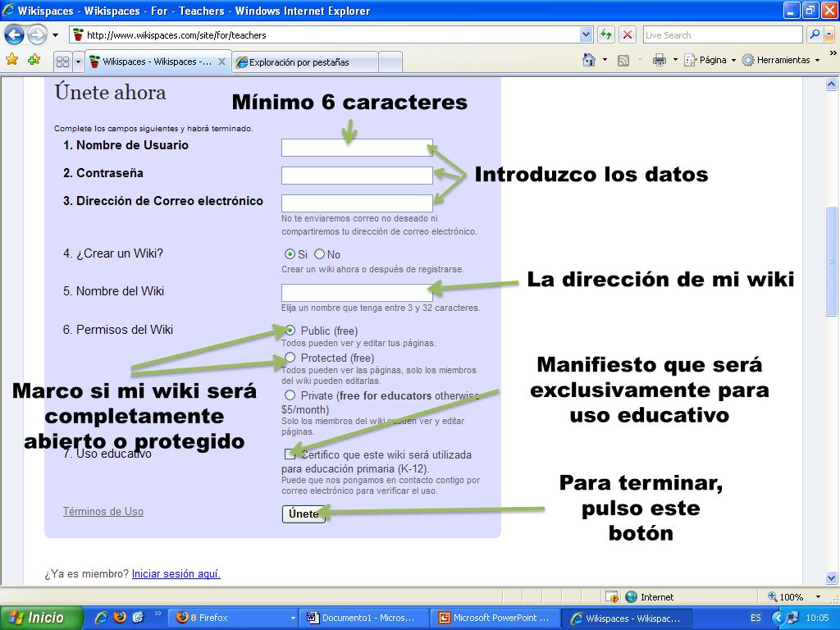
Task: Expand the Home button dropdown
Action: pyautogui.click(x=605, y=60)
